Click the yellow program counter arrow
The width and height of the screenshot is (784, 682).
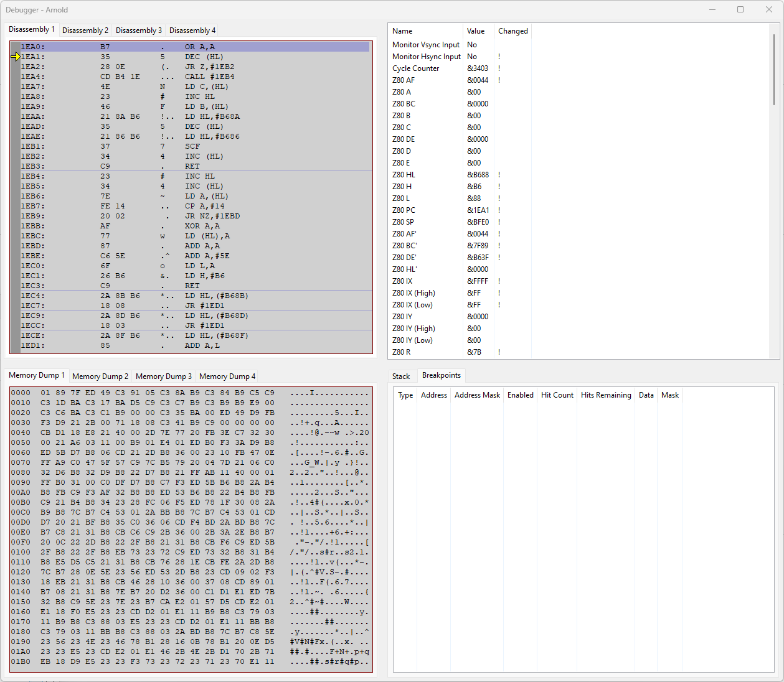16,57
